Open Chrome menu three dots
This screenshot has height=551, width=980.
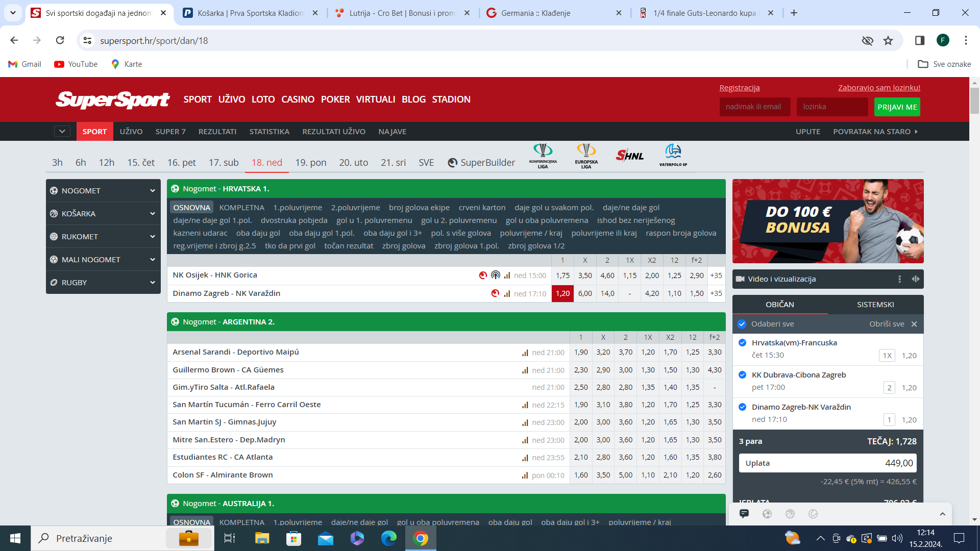(966, 40)
